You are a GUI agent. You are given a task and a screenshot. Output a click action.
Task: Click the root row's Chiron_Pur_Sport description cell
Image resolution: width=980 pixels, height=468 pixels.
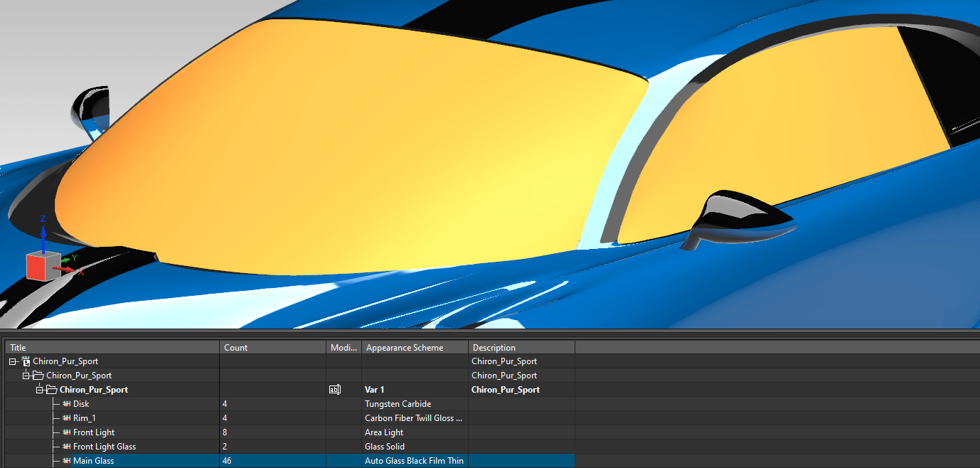521,361
